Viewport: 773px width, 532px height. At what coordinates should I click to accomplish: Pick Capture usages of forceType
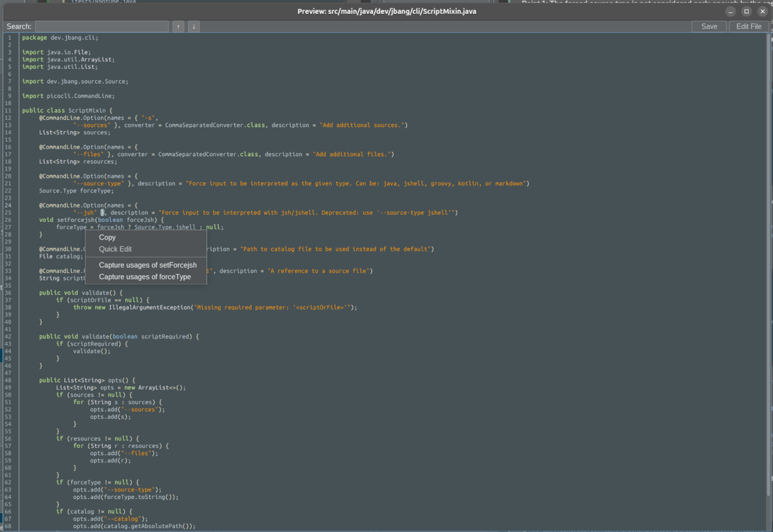click(x=144, y=277)
